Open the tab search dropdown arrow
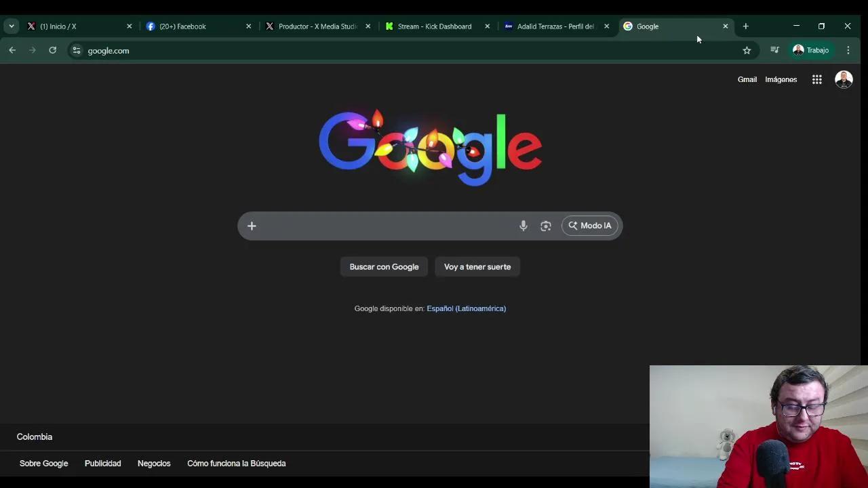This screenshot has height=488, width=868. [11, 26]
